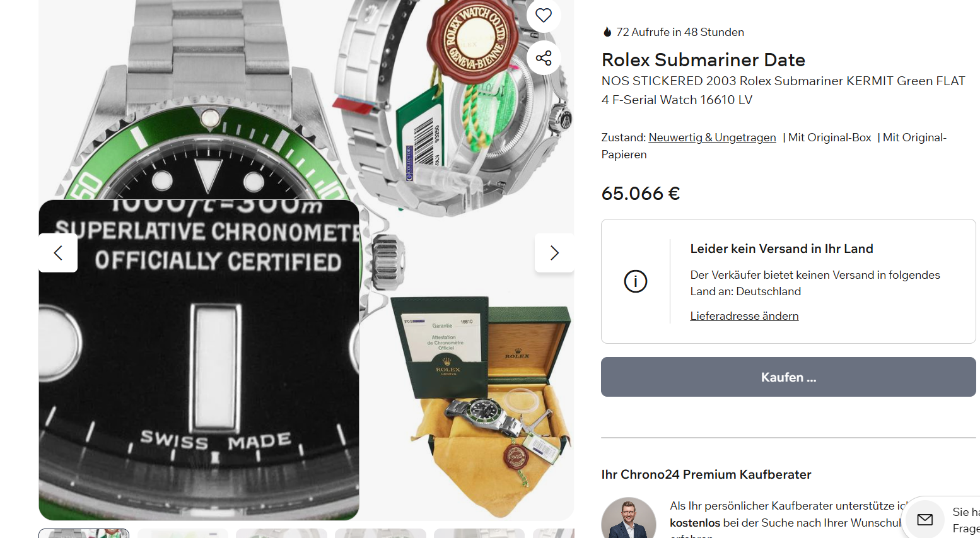Click the Rolex Submariner Date title
Image resolution: width=980 pixels, height=538 pixels.
point(703,60)
